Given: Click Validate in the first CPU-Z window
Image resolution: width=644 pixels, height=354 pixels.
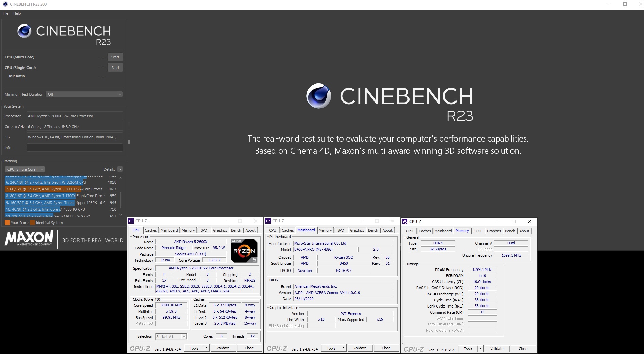Looking at the screenshot, I should 223,348.
